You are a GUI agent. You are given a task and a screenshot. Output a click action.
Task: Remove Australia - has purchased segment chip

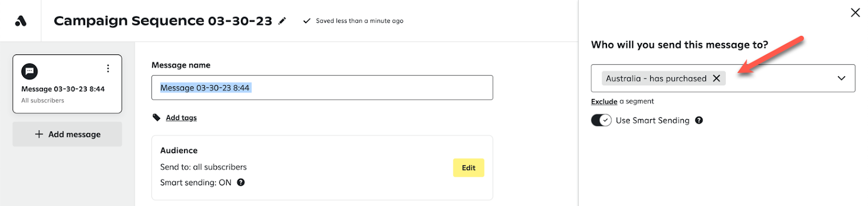click(717, 78)
